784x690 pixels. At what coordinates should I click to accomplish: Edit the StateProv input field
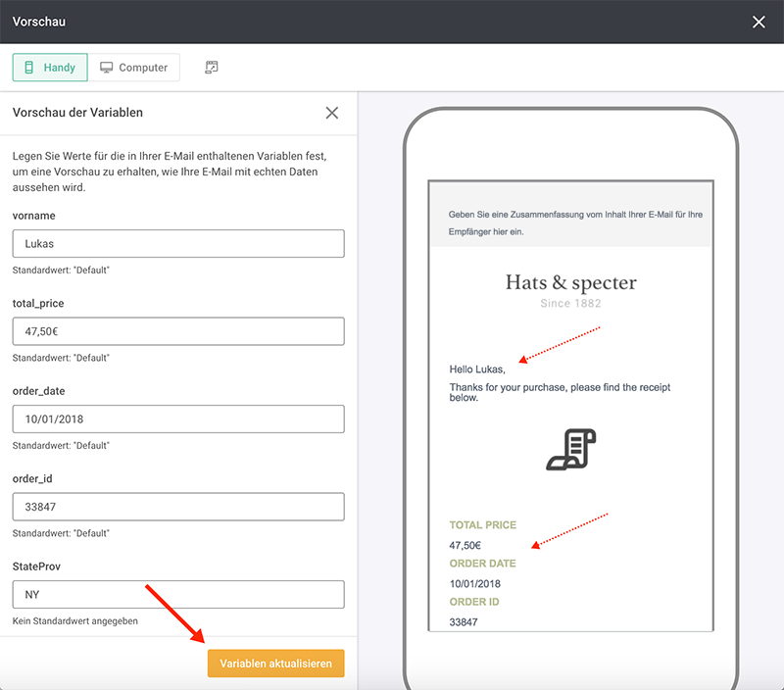178,594
